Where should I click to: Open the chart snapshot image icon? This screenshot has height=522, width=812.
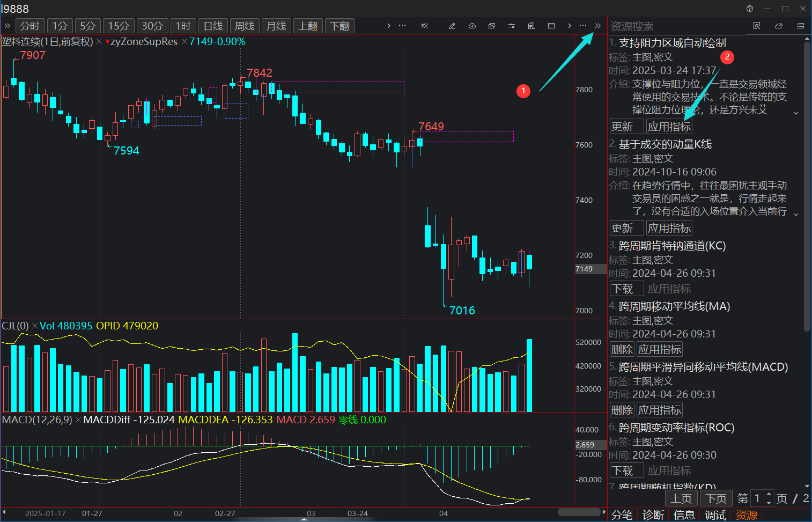tap(492, 26)
